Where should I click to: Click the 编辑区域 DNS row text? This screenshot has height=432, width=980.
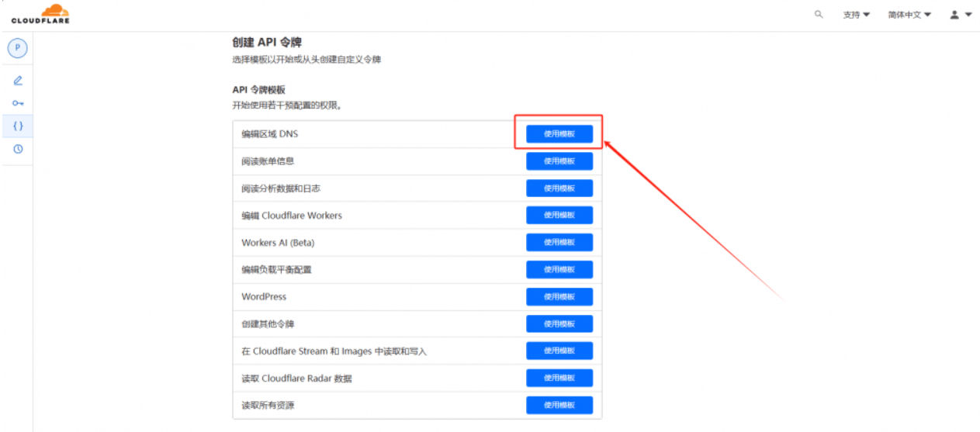(269, 134)
